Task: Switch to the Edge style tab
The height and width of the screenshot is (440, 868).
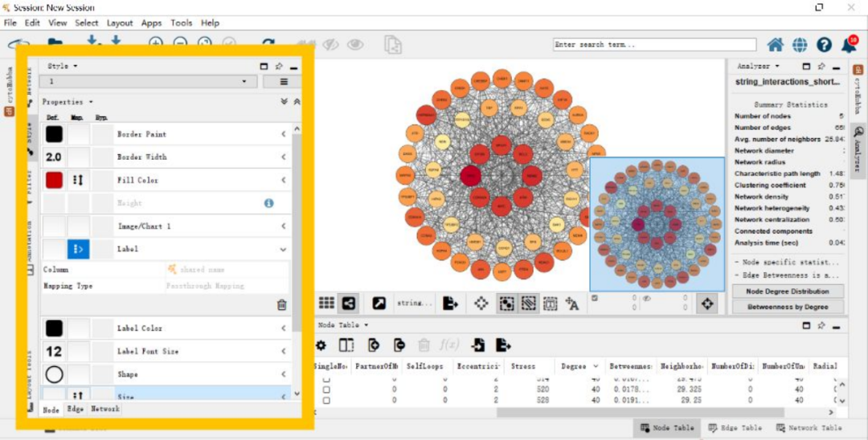Action: point(76,409)
